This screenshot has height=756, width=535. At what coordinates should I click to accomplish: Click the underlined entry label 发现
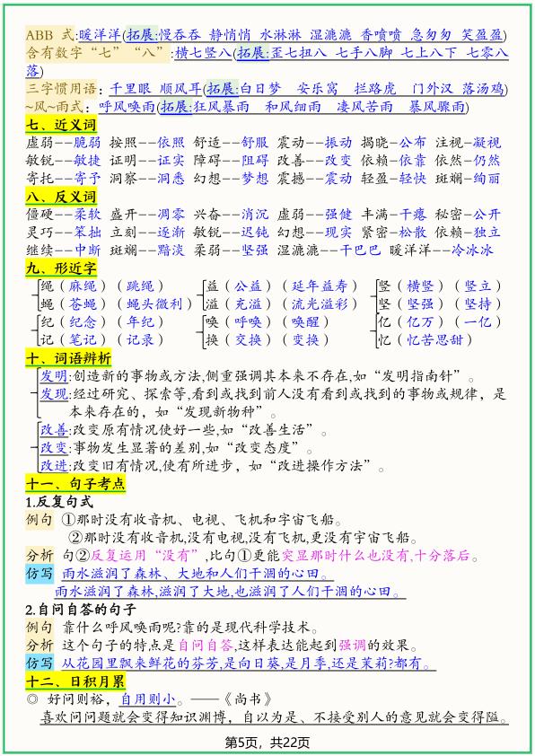point(54,394)
